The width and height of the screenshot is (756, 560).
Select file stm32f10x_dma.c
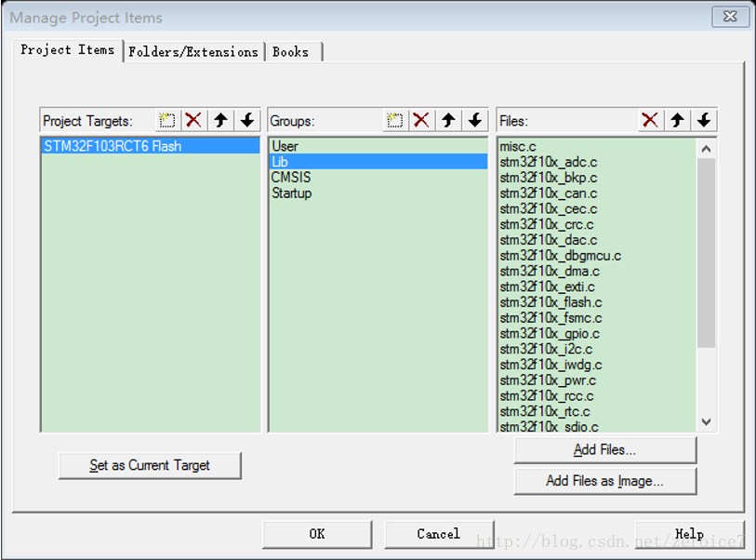(597, 271)
